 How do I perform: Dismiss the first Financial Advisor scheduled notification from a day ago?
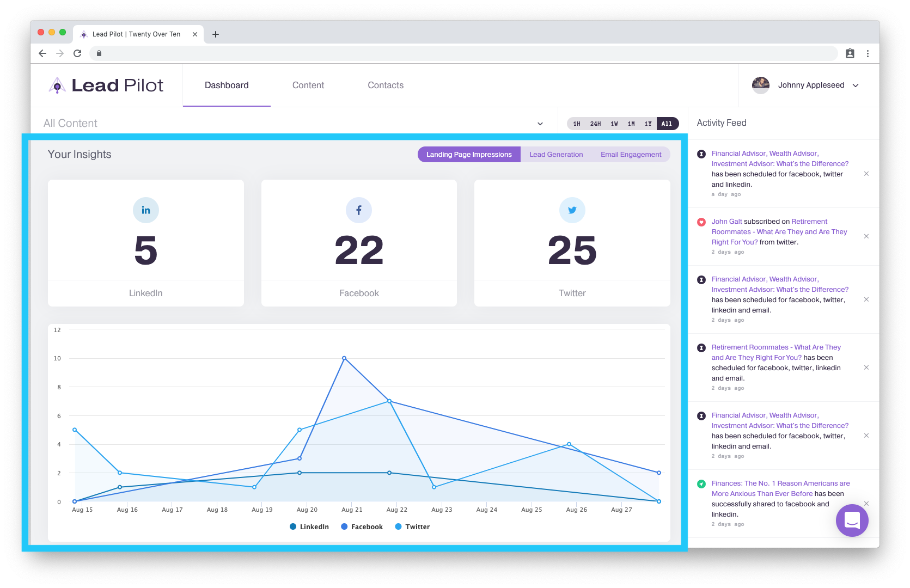pyautogui.click(x=866, y=174)
